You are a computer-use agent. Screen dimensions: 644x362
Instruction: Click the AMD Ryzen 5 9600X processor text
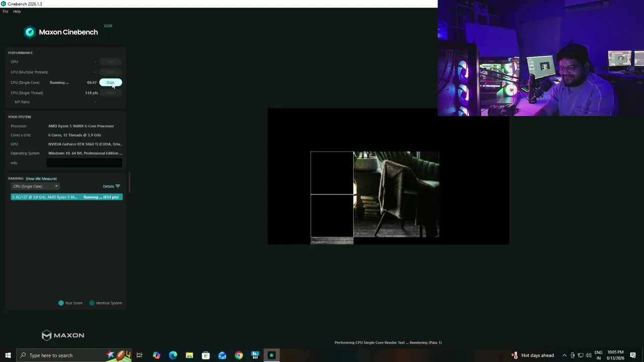(x=81, y=126)
